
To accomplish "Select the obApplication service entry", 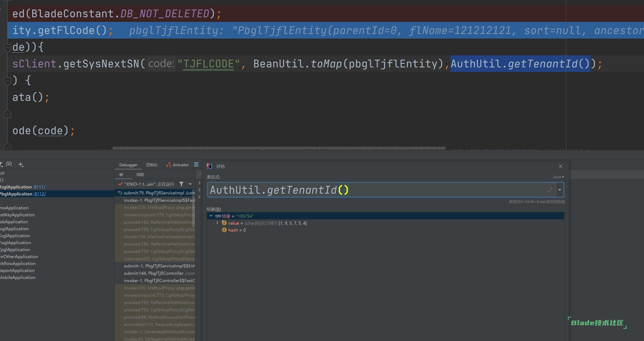I will 14,222.
